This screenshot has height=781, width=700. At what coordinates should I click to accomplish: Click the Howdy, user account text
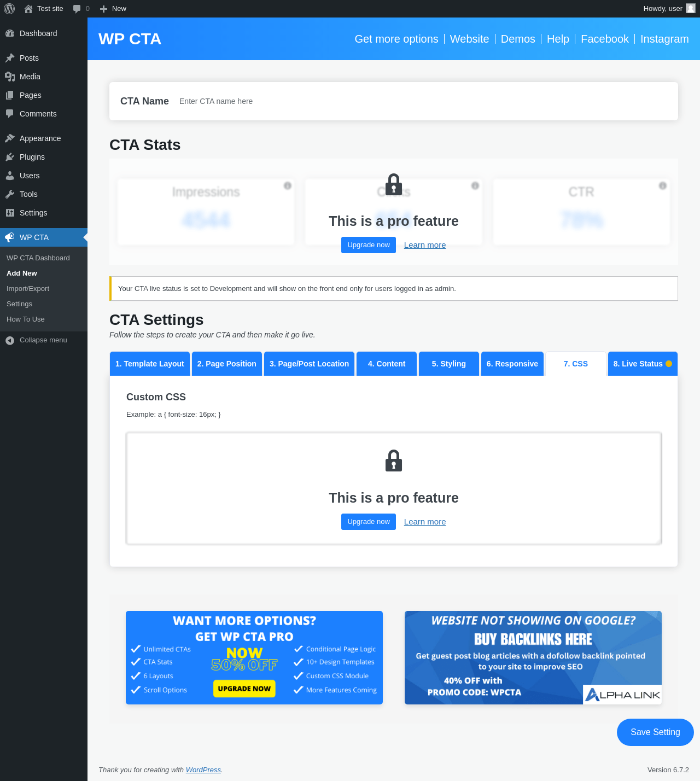[x=663, y=9]
